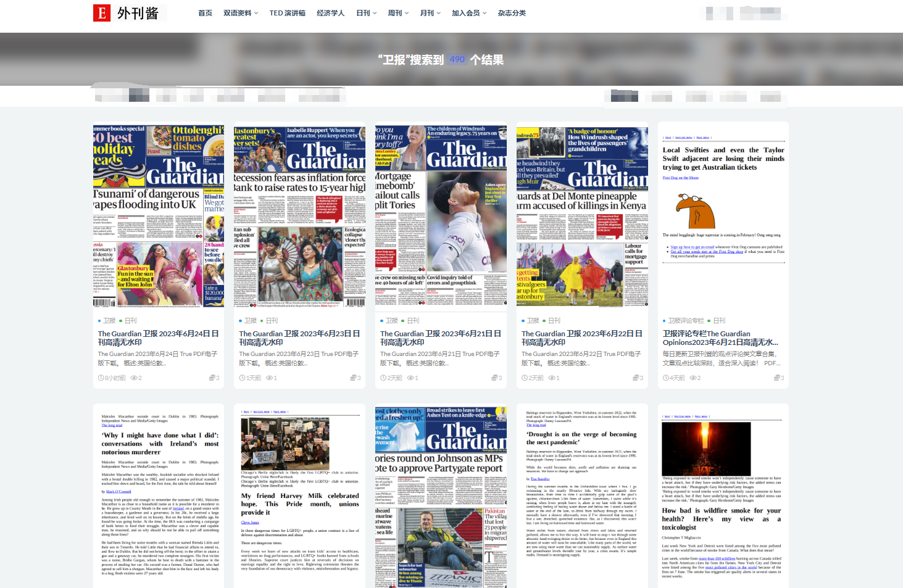
Task: Expand the 周刊 dropdown in top navigation
Action: pyautogui.click(x=399, y=13)
